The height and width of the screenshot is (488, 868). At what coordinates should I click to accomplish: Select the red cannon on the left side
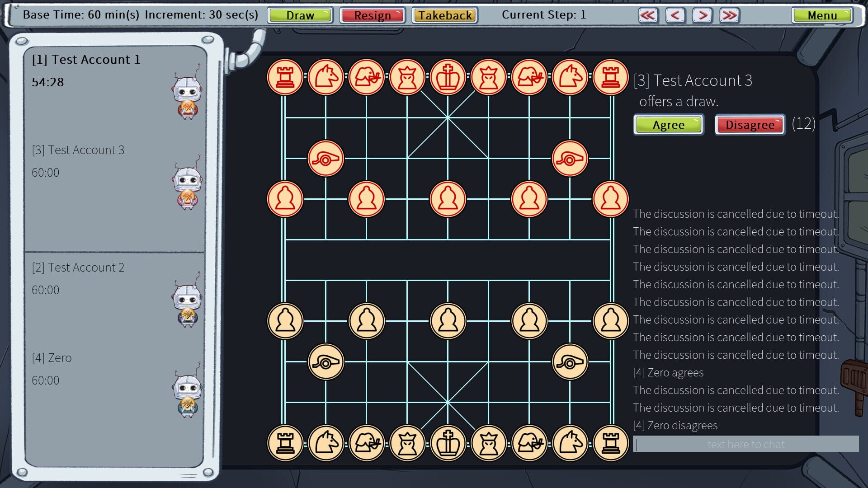[x=326, y=158]
